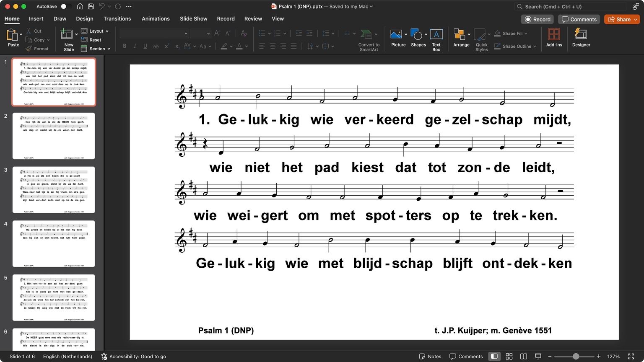The width and height of the screenshot is (644, 362).
Task: Open the Arrange options
Action: pos(461,38)
